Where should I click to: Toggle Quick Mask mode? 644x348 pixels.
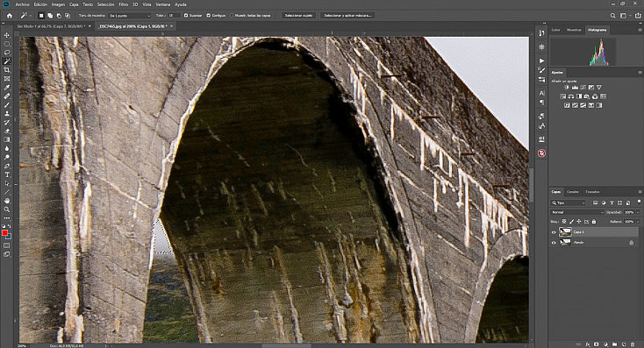pyautogui.click(x=7, y=245)
